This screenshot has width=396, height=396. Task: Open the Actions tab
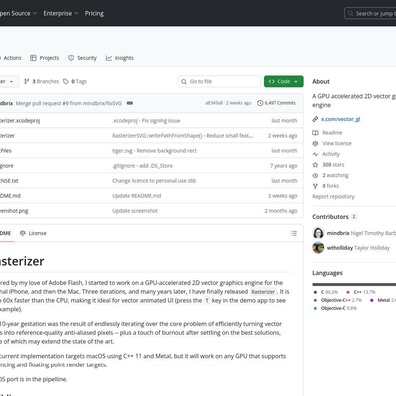(10, 58)
